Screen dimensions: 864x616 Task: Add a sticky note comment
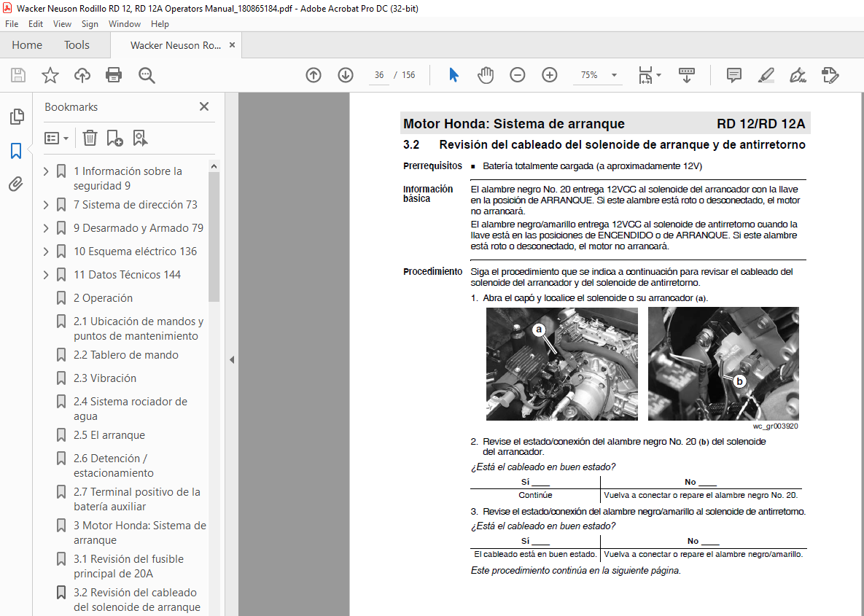[734, 75]
